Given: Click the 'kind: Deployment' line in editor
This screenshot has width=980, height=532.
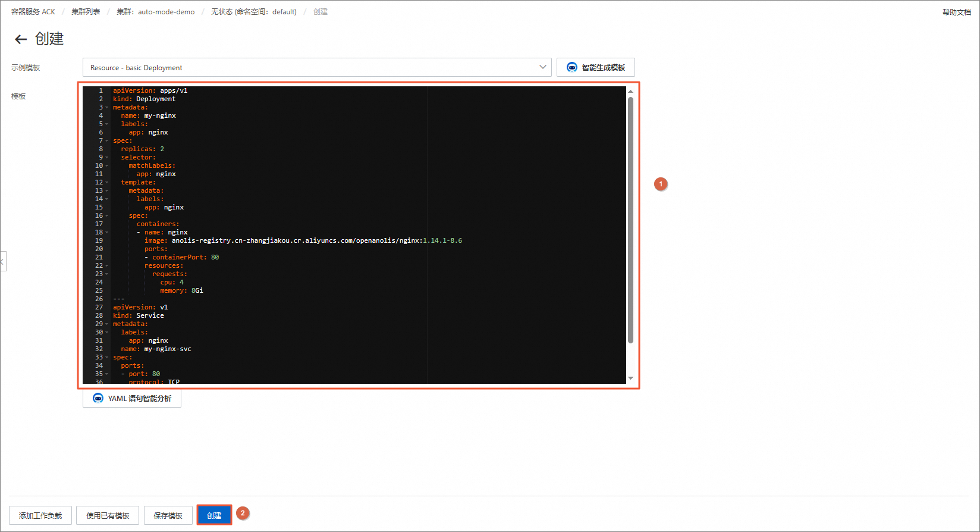Looking at the screenshot, I should [x=145, y=99].
